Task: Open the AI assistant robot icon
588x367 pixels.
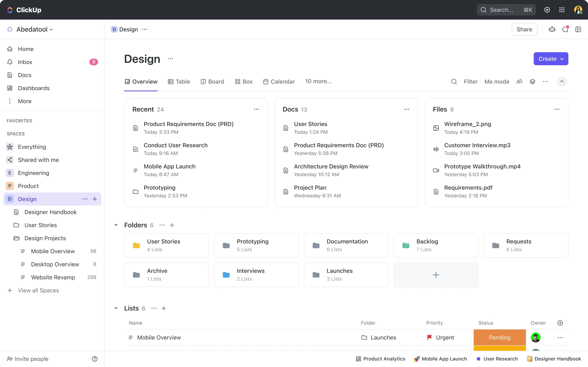Action: pos(552,29)
